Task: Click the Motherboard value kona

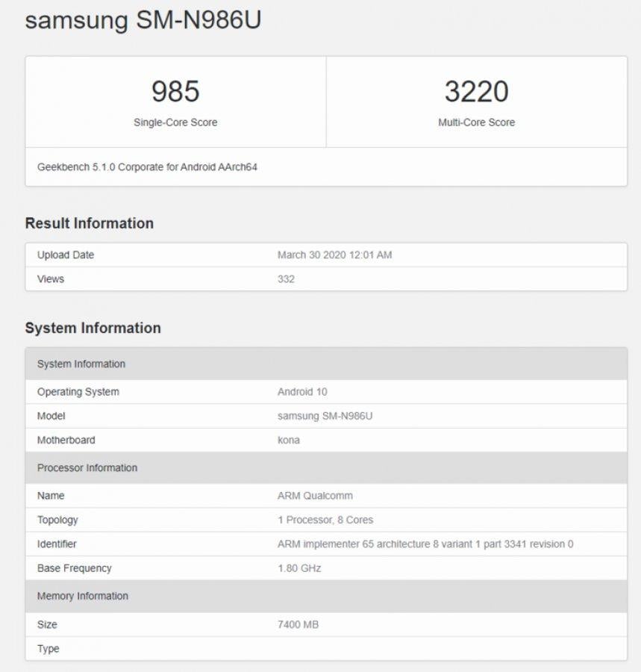Action: (x=289, y=440)
